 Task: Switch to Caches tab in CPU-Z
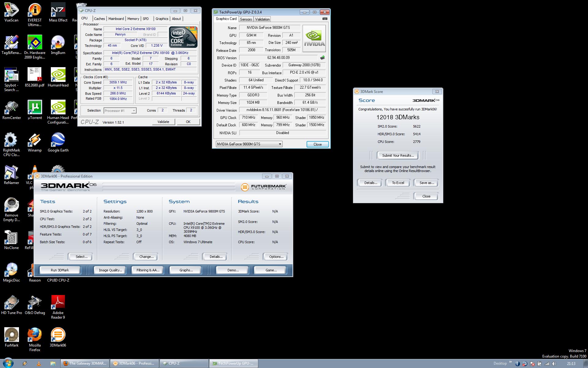tap(99, 19)
